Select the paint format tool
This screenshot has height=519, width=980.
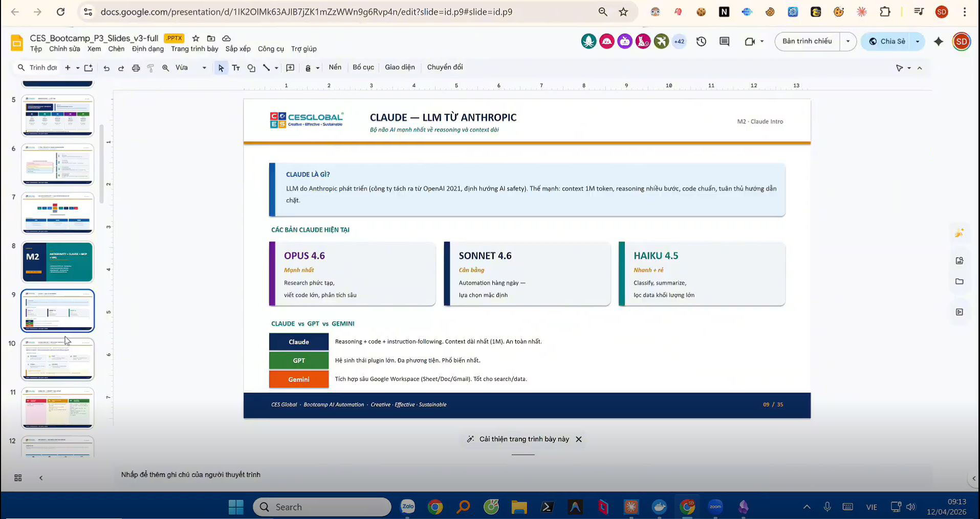coord(150,67)
